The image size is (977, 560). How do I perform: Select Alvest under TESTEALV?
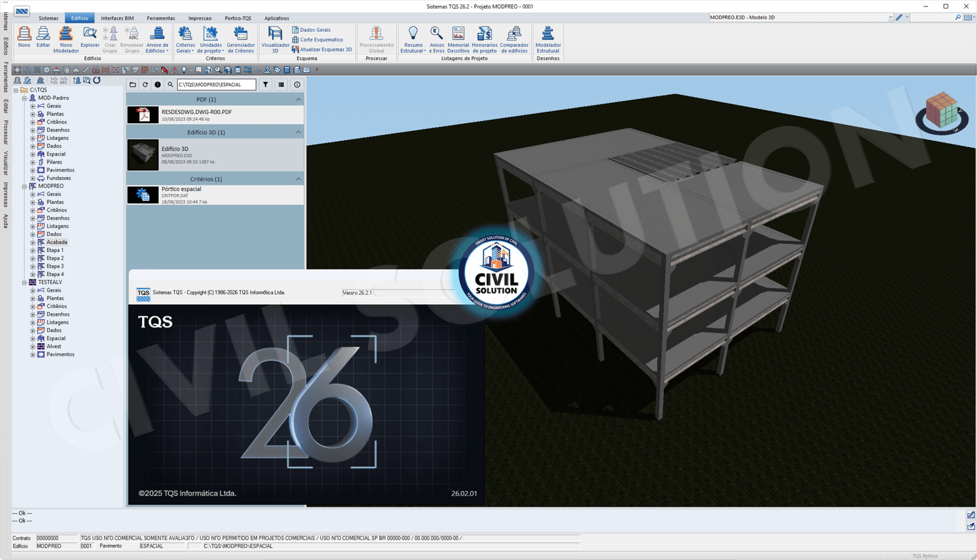coord(54,346)
